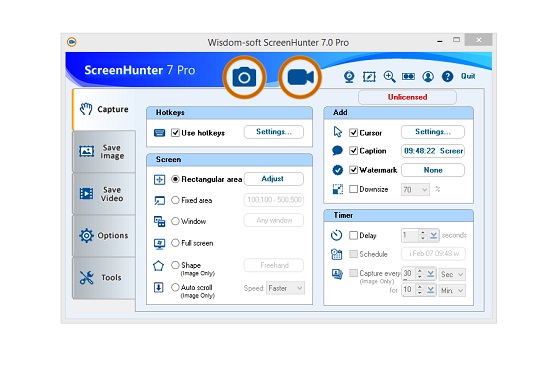The image size is (550, 373).
Task: Uncheck the Cursor checkbox
Action: pyautogui.click(x=354, y=133)
